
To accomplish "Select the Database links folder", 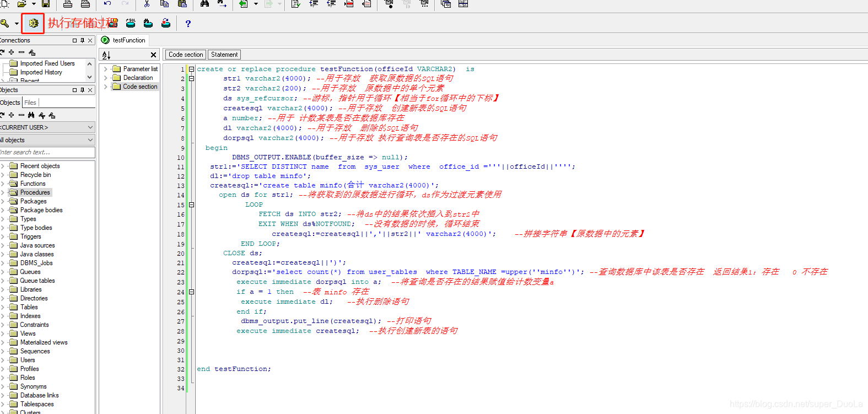I will click(39, 395).
